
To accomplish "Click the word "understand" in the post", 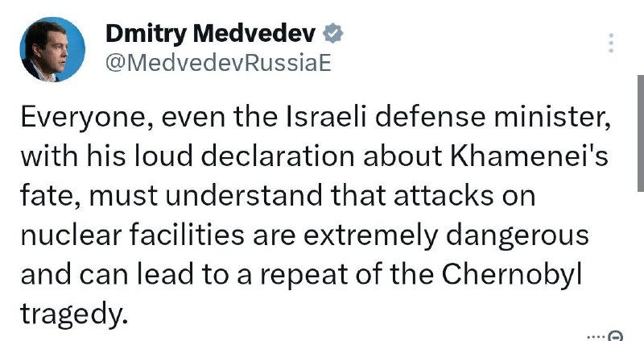I will [244, 196].
